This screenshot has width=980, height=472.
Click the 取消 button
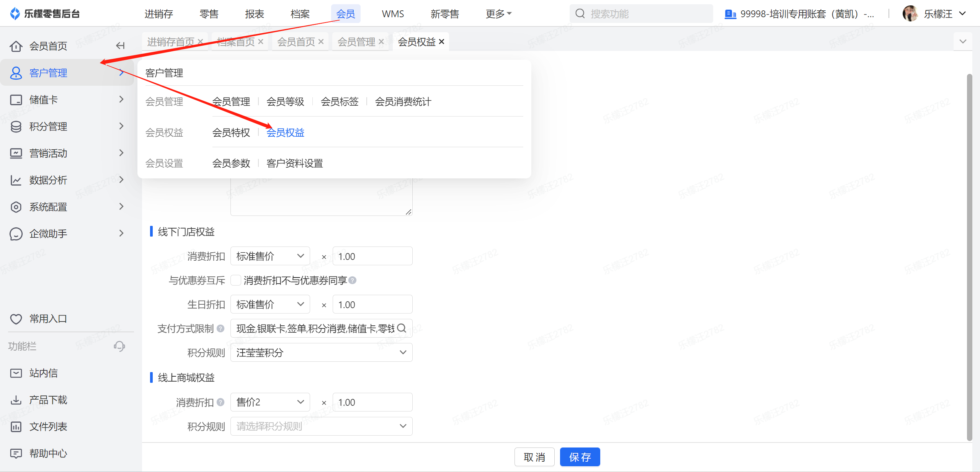tap(534, 457)
